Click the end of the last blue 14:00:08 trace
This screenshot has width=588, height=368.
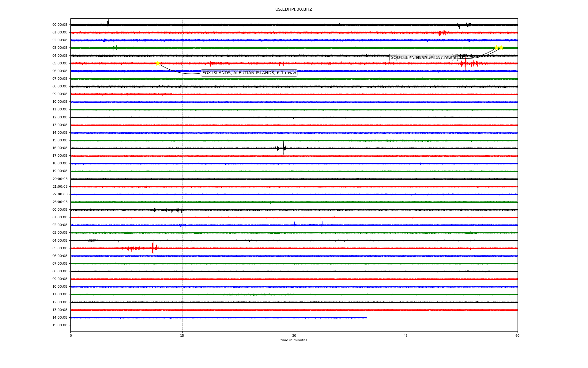pyautogui.click(x=366, y=318)
